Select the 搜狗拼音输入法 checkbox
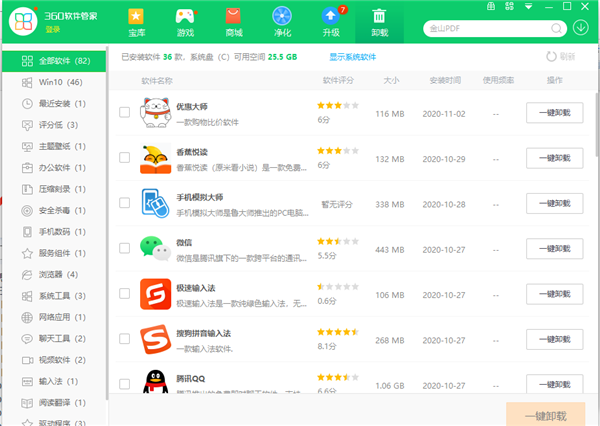This screenshot has width=600, height=426. click(124, 337)
